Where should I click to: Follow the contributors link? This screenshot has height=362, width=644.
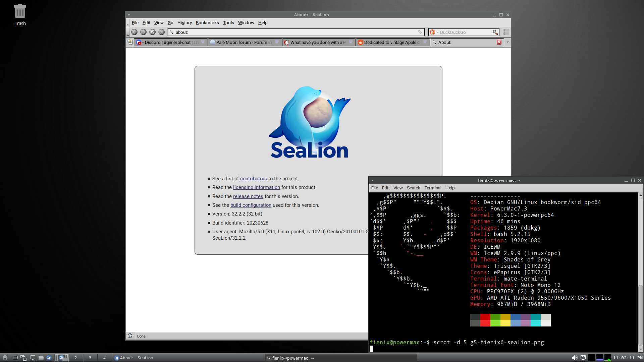253,179
